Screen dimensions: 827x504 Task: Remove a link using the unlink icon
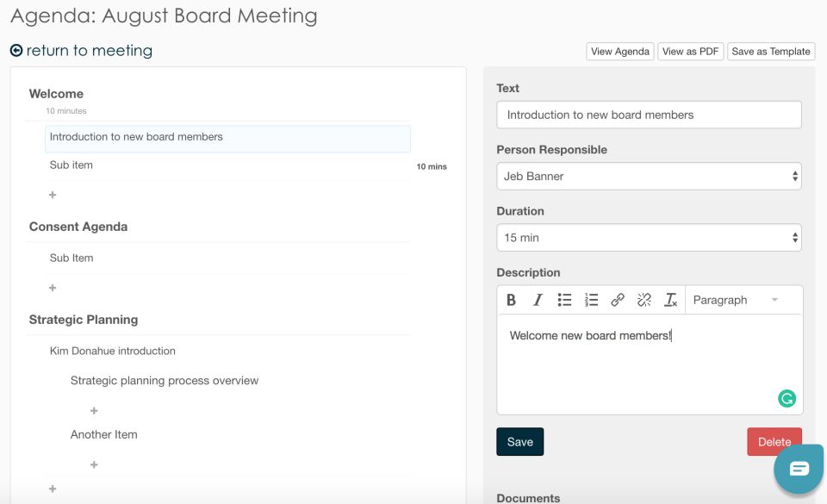click(644, 300)
